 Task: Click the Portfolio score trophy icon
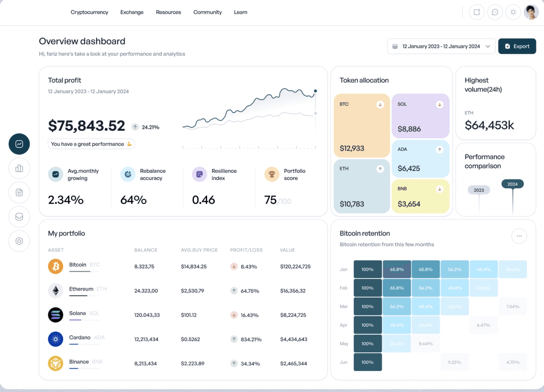pyautogui.click(x=272, y=174)
